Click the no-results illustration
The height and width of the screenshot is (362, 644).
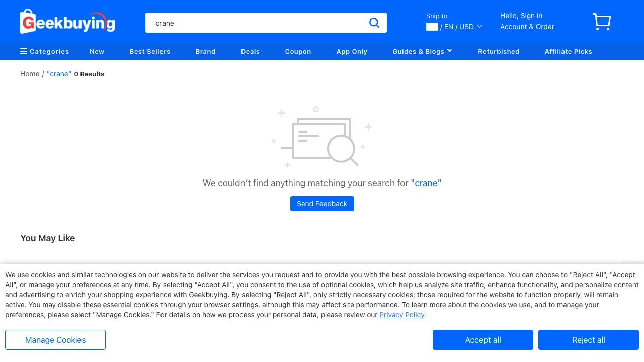click(322, 137)
